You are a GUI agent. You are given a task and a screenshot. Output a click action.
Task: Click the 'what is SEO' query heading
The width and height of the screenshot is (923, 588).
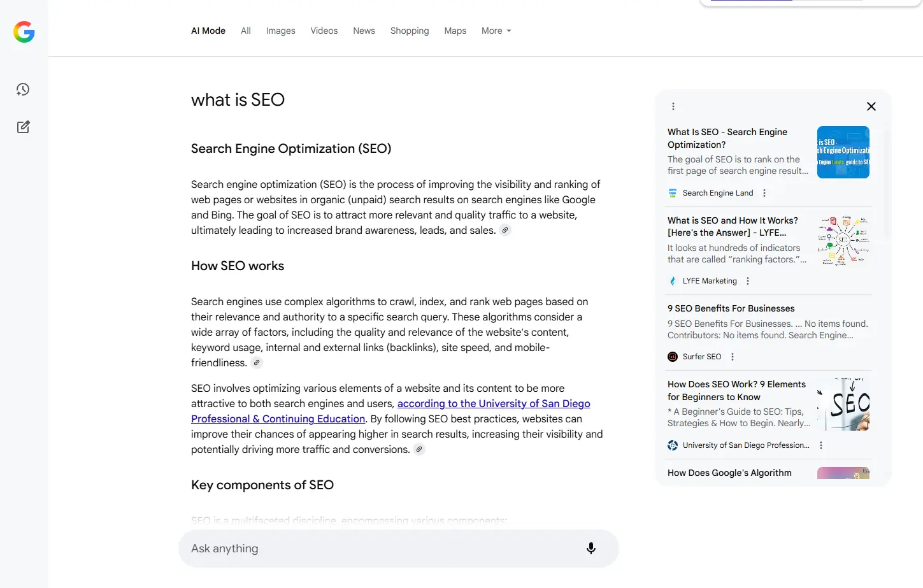[x=238, y=100]
